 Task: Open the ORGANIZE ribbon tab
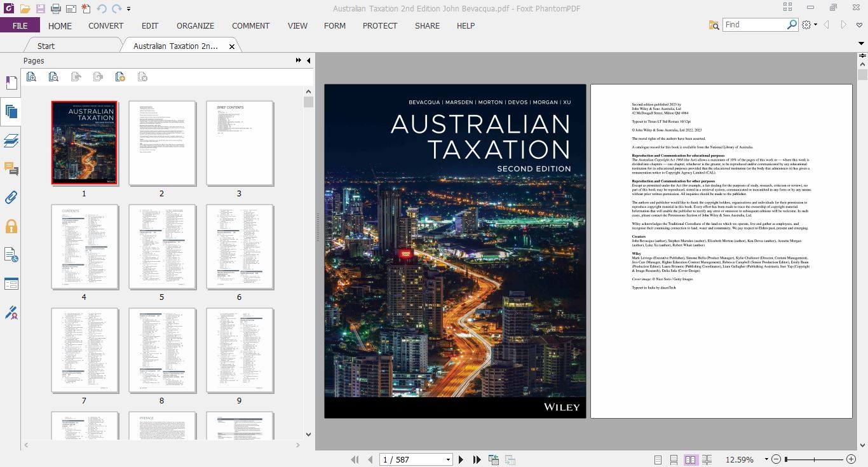[x=195, y=25]
